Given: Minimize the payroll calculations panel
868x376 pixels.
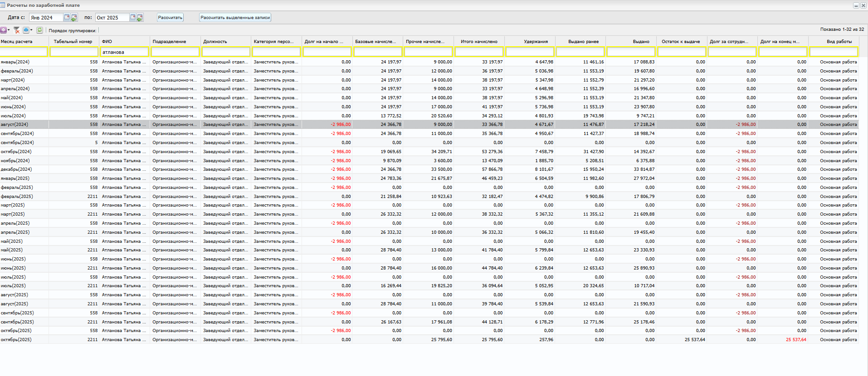Looking at the screenshot, I should pos(856,5).
